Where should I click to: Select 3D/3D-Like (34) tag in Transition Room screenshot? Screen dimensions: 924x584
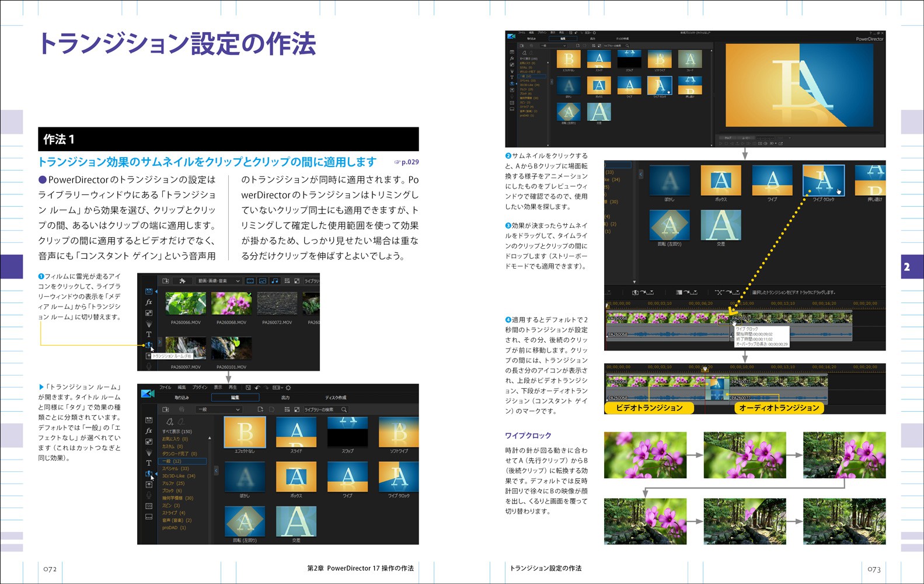coord(179,476)
